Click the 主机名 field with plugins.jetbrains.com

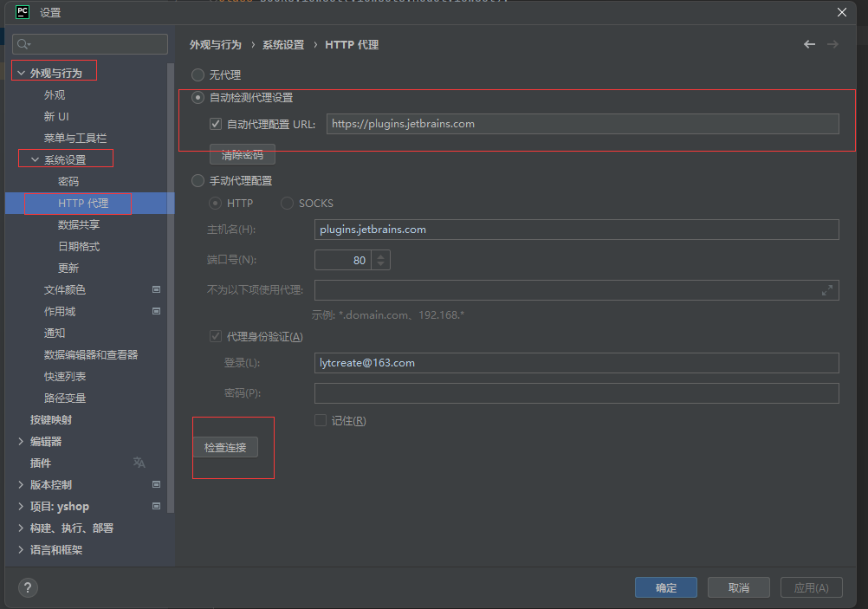click(x=576, y=230)
